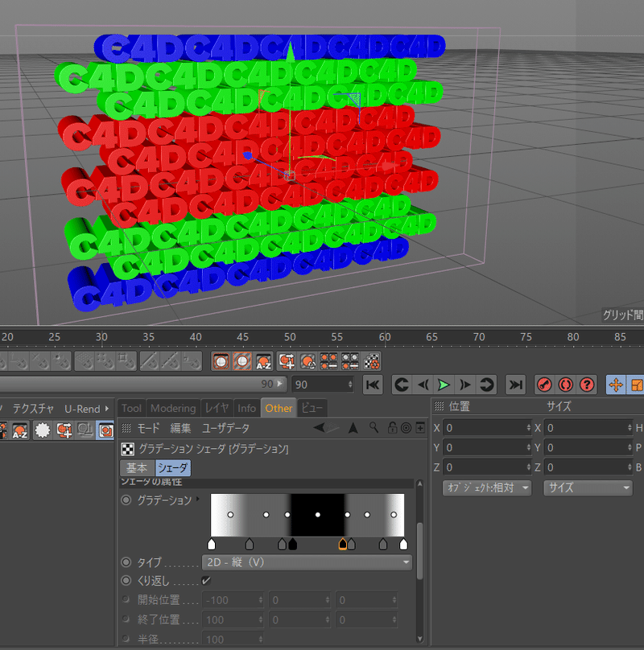Click the highlighted blue material preview icon
This screenshot has width=644, height=650.
click(105, 430)
